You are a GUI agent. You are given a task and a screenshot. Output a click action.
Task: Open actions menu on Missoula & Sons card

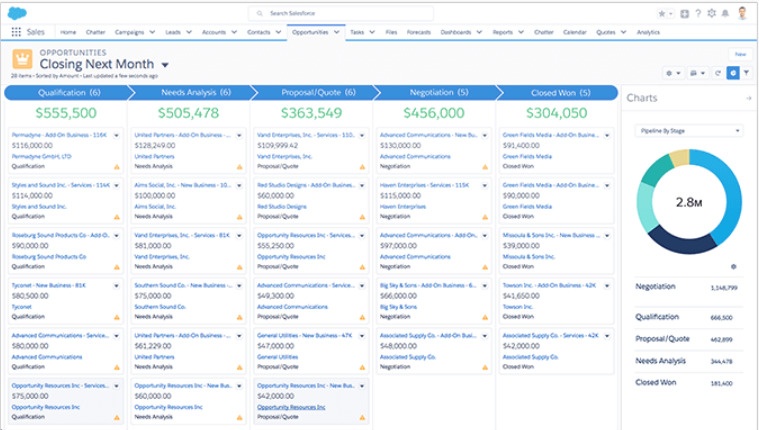(607, 236)
